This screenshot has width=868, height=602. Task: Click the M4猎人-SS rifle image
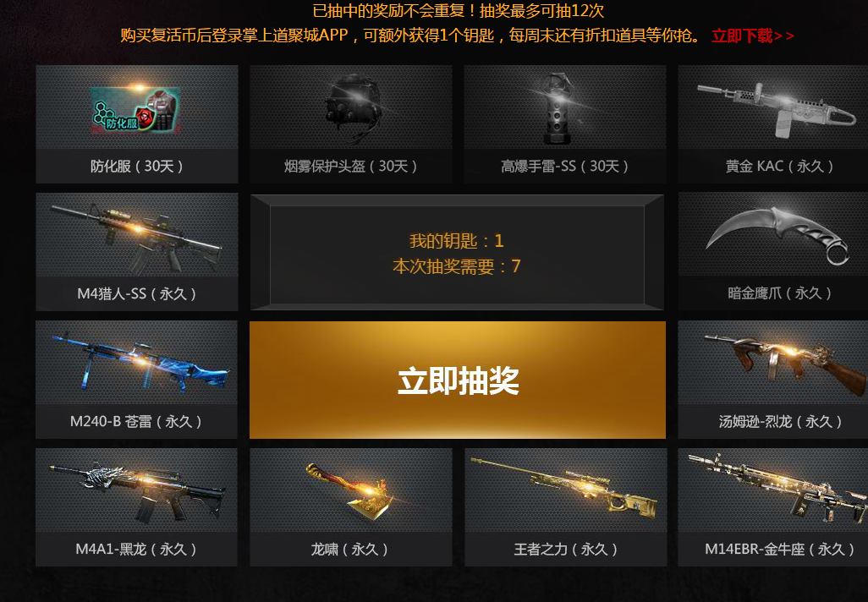pyautogui.click(x=137, y=238)
